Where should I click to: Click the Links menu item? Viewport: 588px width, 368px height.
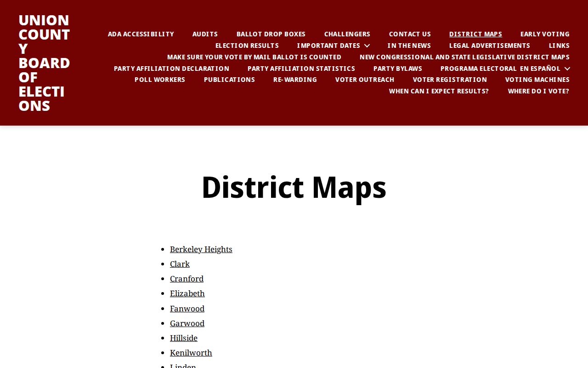pyautogui.click(x=559, y=46)
